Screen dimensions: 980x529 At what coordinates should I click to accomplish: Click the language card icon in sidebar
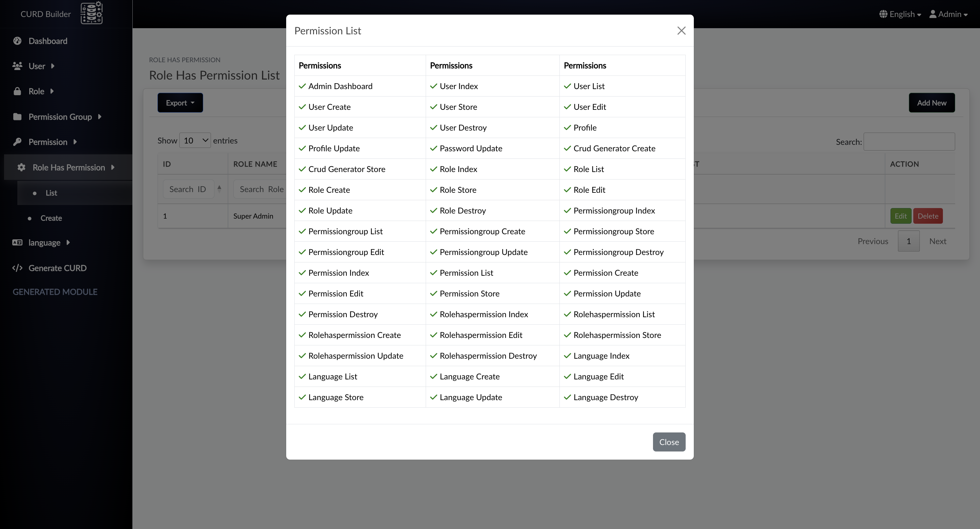click(17, 242)
